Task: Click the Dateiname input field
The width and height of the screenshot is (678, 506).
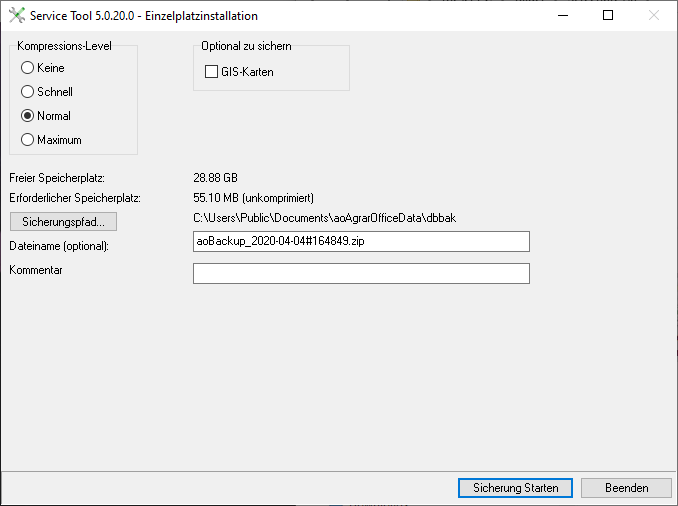Action: pyautogui.click(x=361, y=241)
